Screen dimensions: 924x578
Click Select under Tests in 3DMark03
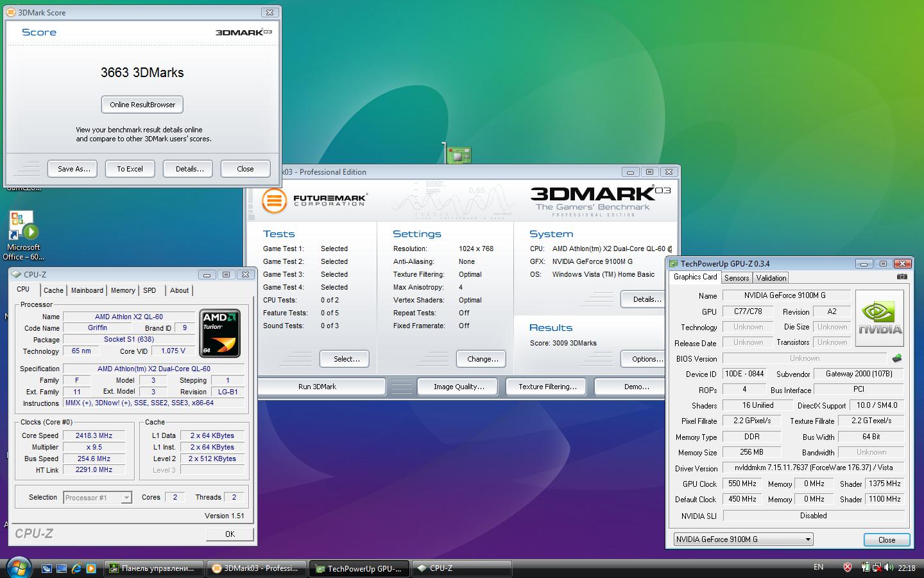345,359
